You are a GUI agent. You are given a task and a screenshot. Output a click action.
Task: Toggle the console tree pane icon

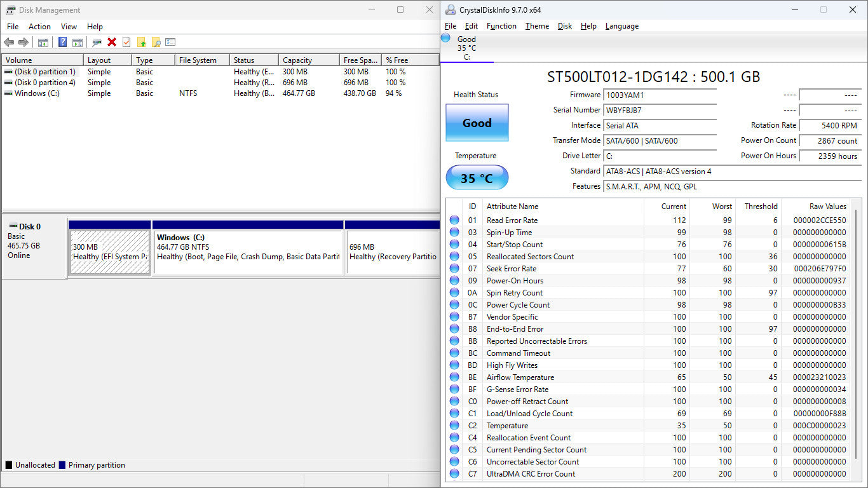pos(43,43)
